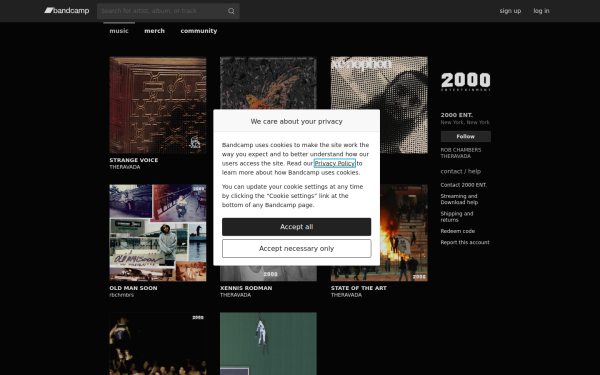This screenshot has height=375, width=600.
Task: Click the 2000 ENT. label name heading
Action: click(457, 115)
